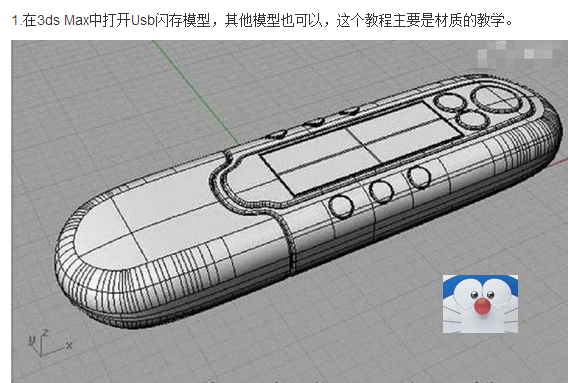
Task: Follow the blue "Usb" link
Action: tap(142, 21)
